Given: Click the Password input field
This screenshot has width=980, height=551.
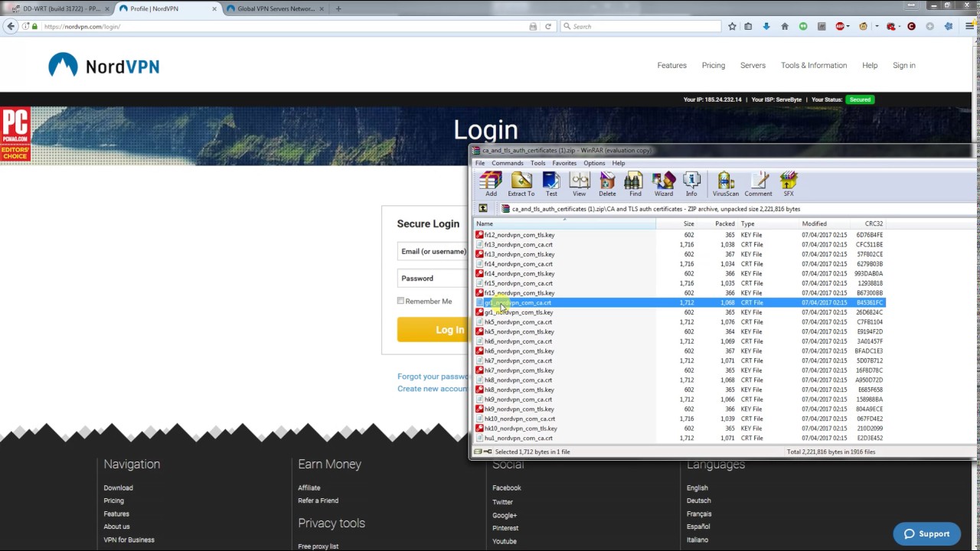Looking at the screenshot, I should (433, 278).
